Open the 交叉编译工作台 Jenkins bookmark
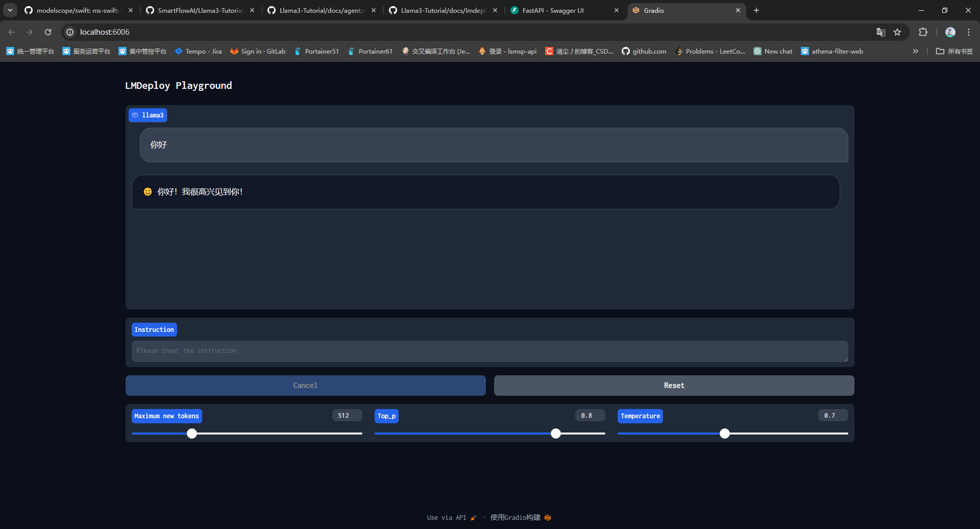 pyautogui.click(x=435, y=51)
